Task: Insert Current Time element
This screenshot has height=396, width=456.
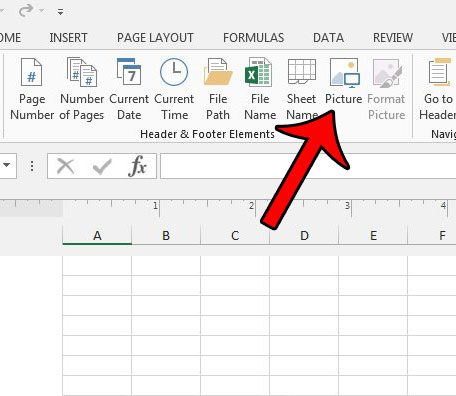Action: tap(174, 89)
